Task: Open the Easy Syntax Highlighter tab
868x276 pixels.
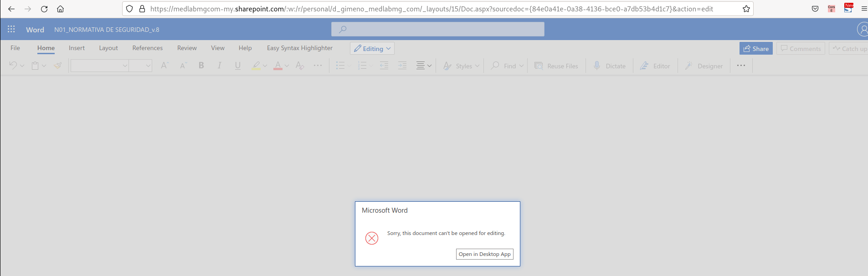Action: coord(300,48)
